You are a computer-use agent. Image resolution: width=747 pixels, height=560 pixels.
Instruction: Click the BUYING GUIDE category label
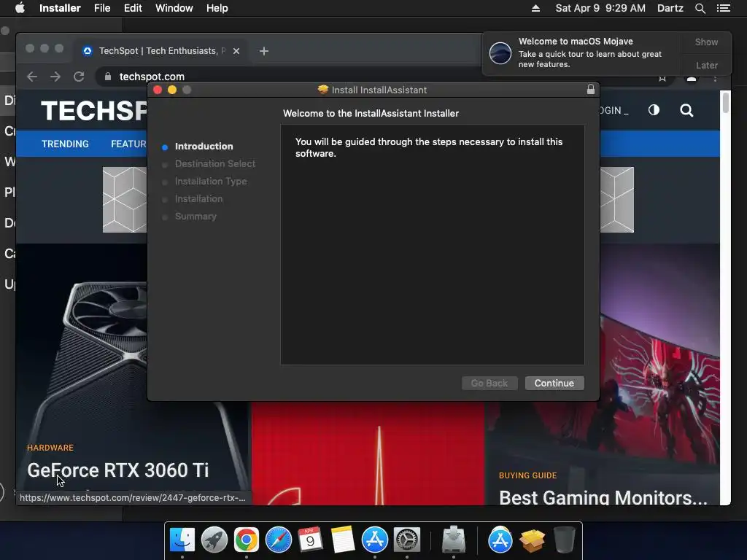pos(528,475)
